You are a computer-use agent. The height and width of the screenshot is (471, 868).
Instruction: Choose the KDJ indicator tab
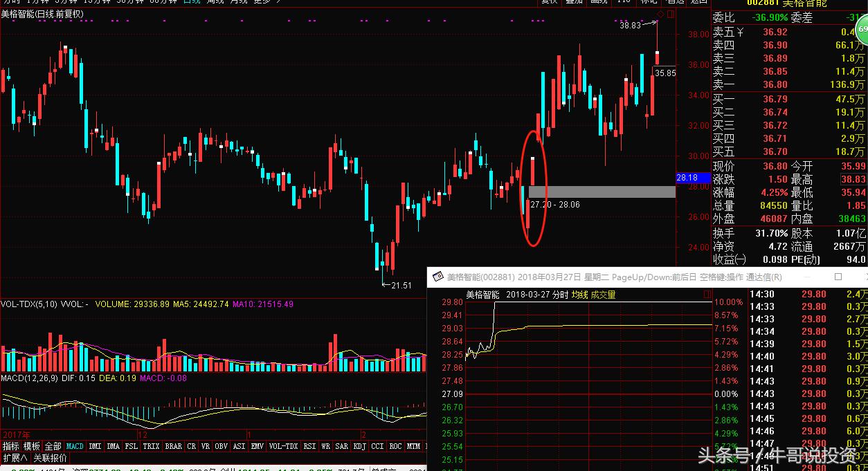(360, 446)
